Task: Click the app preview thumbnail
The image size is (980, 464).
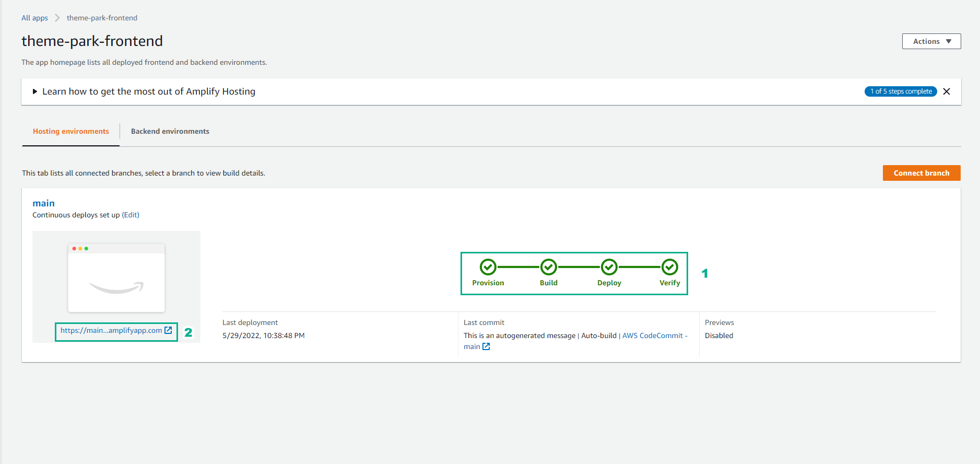Action: (x=116, y=277)
